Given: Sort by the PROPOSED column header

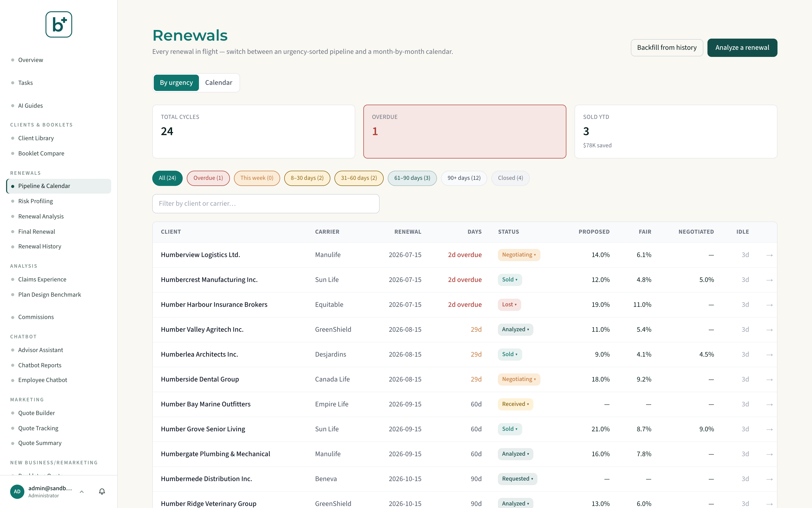Looking at the screenshot, I should (594, 232).
